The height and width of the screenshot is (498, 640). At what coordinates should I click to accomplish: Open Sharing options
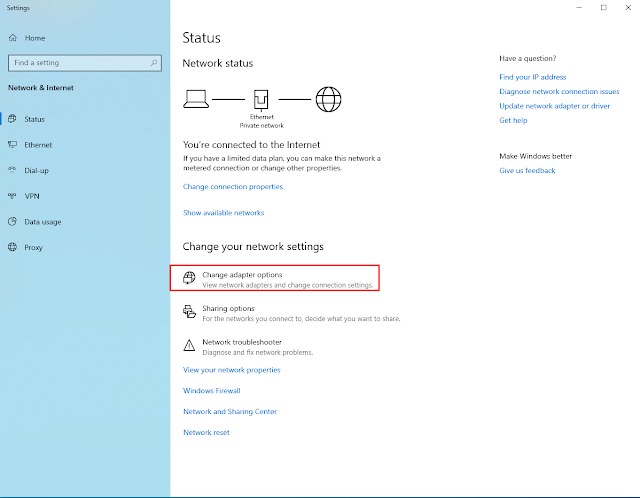[291, 313]
